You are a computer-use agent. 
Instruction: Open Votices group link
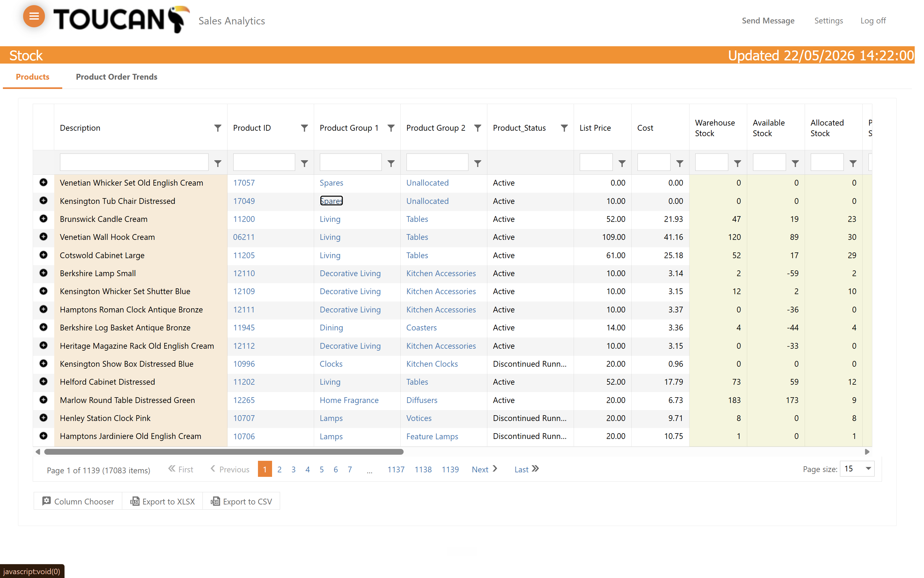[418, 418]
